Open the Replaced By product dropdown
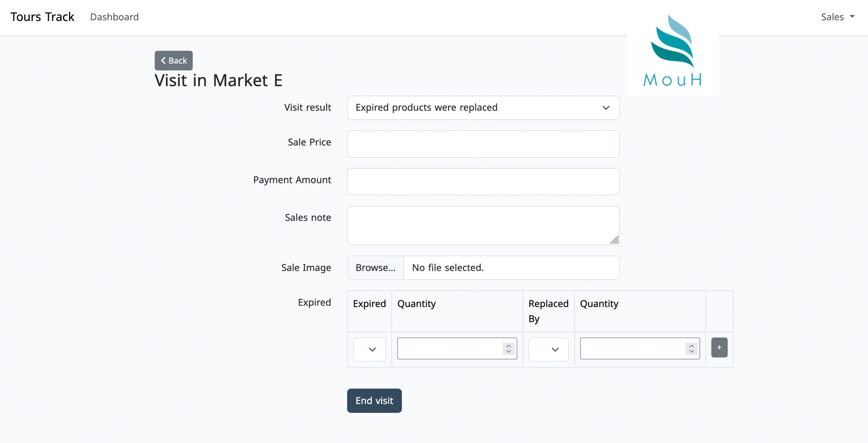The height and width of the screenshot is (443, 868). click(548, 349)
